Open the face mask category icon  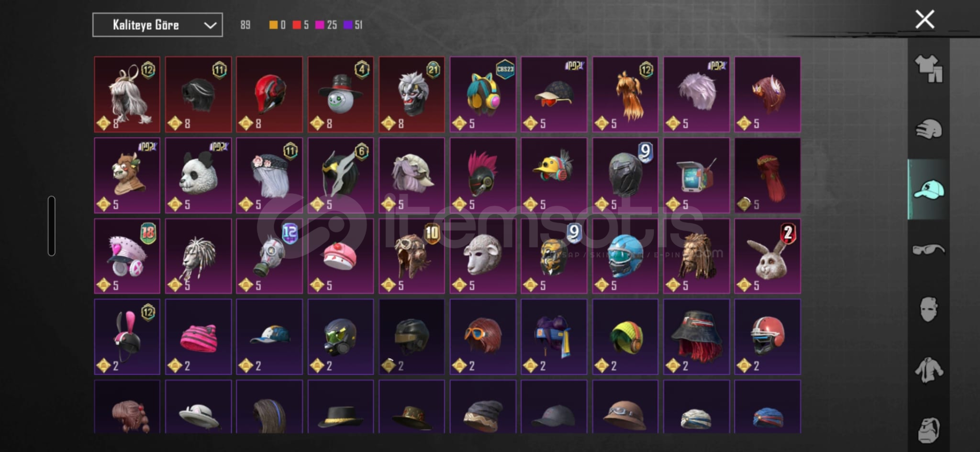click(928, 309)
